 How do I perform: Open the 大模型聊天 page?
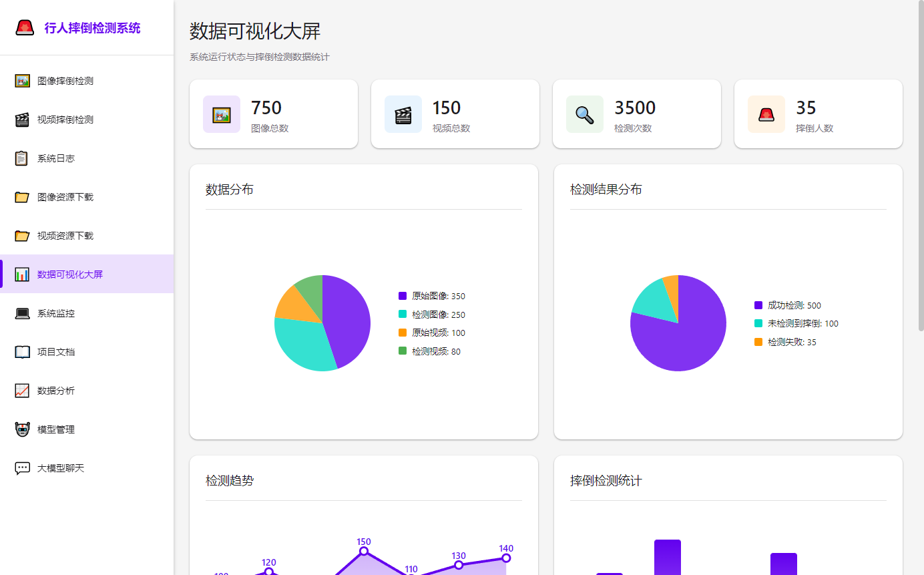[x=87, y=468]
